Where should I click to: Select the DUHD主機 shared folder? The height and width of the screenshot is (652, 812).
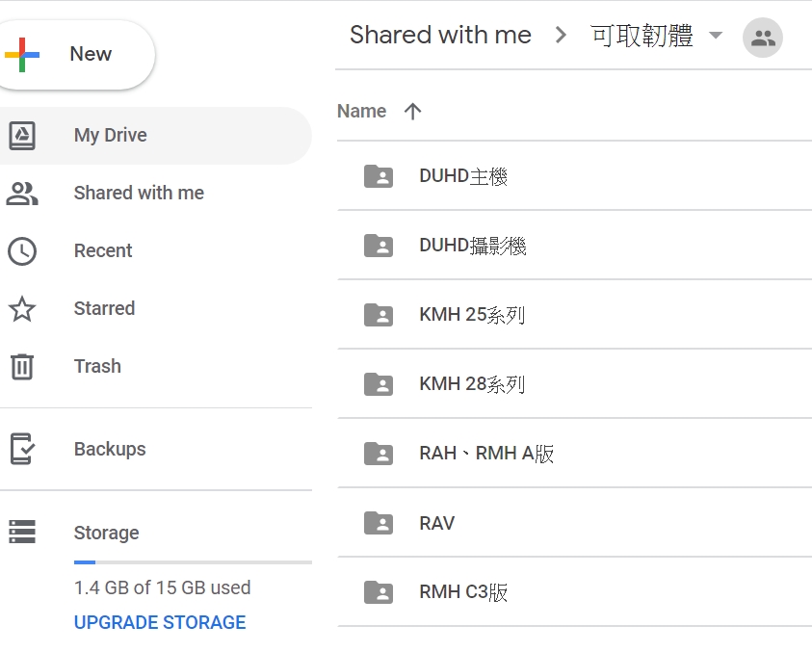[574, 176]
